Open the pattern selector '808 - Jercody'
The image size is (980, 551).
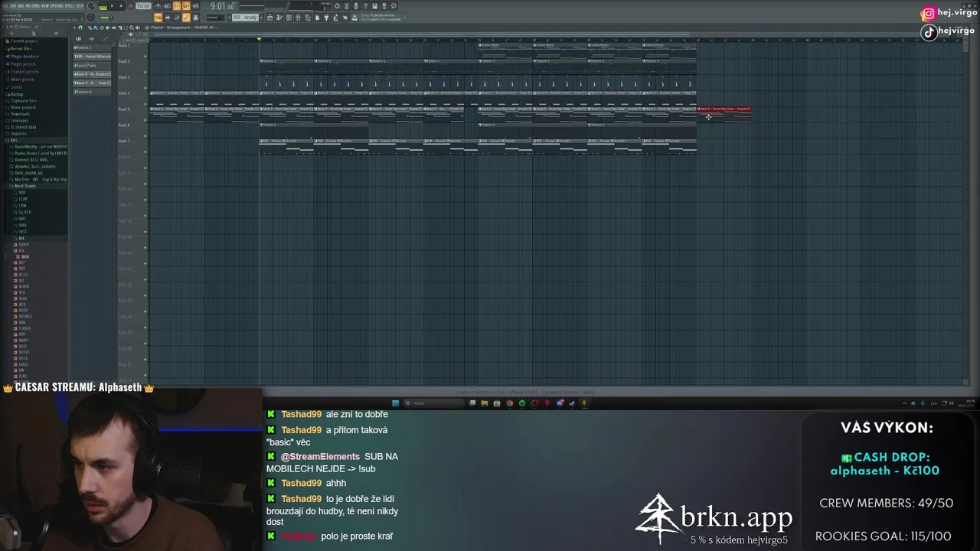click(x=246, y=18)
